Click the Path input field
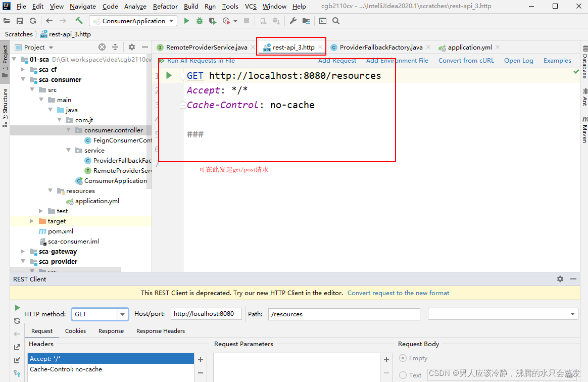 tap(344, 314)
